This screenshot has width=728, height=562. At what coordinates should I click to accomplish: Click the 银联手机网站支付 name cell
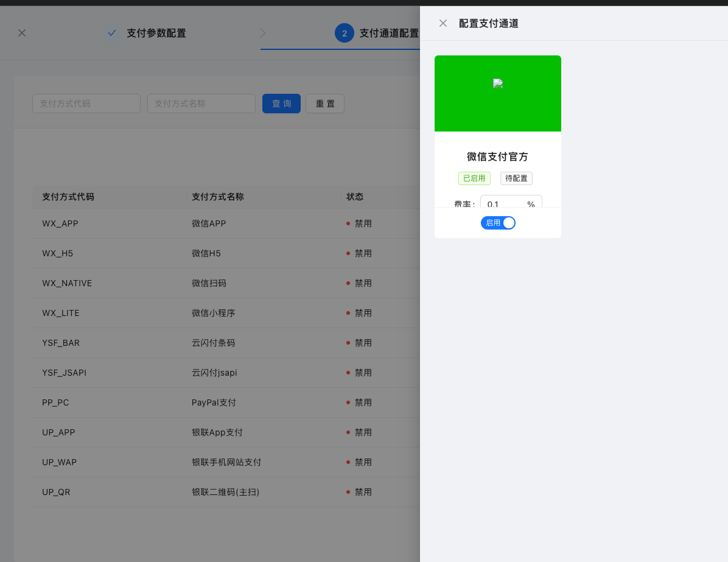(x=226, y=462)
